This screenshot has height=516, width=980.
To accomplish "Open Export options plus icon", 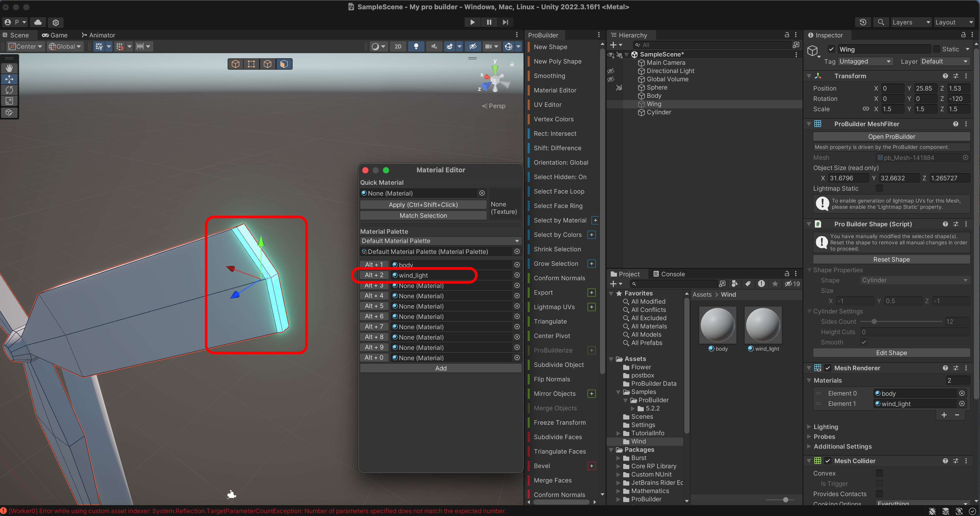I will [x=592, y=292].
